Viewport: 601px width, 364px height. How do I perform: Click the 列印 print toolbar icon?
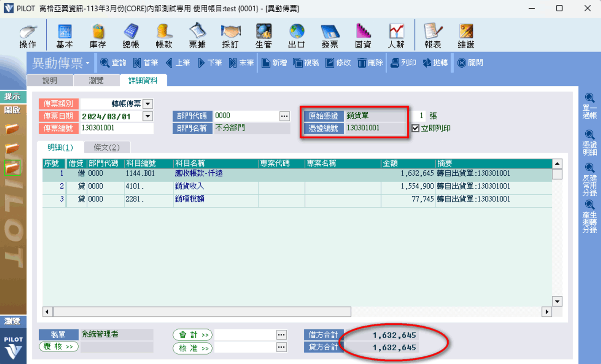pos(403,63)
